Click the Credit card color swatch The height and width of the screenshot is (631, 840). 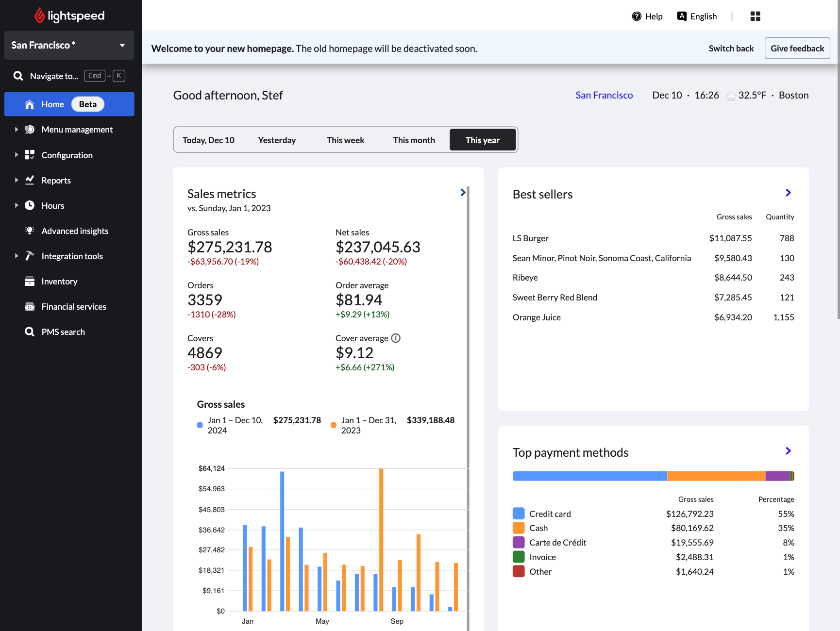[x=518, y=513]
